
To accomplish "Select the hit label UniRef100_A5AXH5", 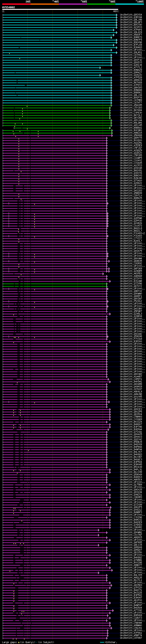I will [x=131, y=105].
